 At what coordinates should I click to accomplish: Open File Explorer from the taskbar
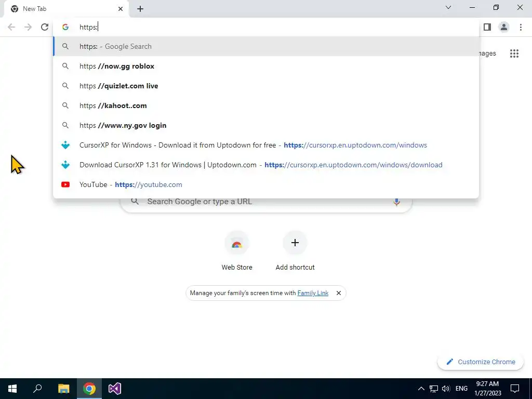pyautogui.click(x=63, y=389)
